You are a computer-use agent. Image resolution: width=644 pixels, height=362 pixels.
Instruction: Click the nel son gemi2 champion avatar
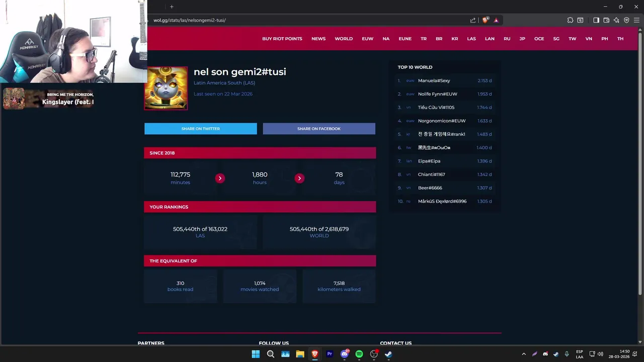tap(166, 88)
